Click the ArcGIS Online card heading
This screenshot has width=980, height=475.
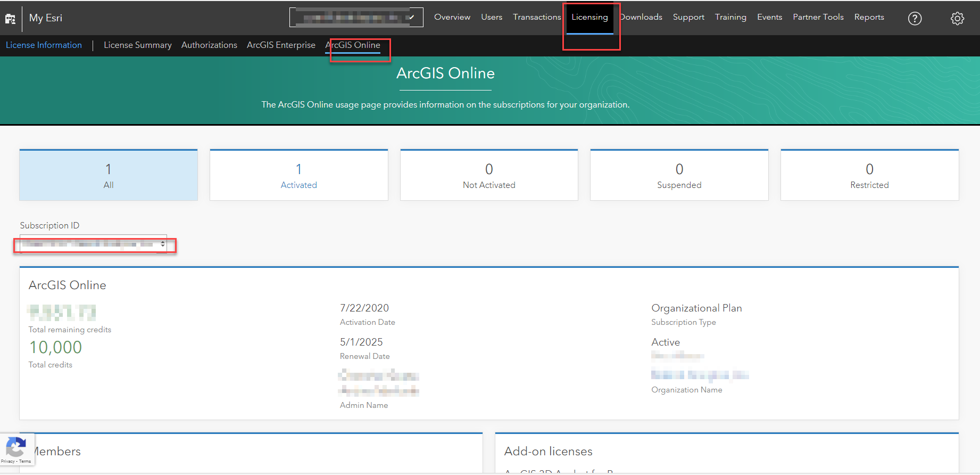[x=68, y=285]
